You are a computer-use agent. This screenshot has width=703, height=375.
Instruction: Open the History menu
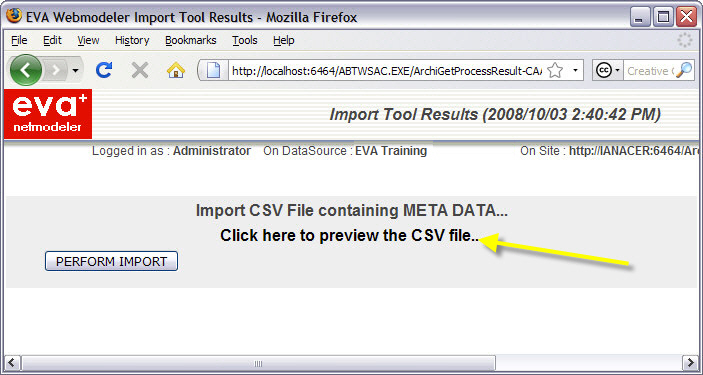132,40
